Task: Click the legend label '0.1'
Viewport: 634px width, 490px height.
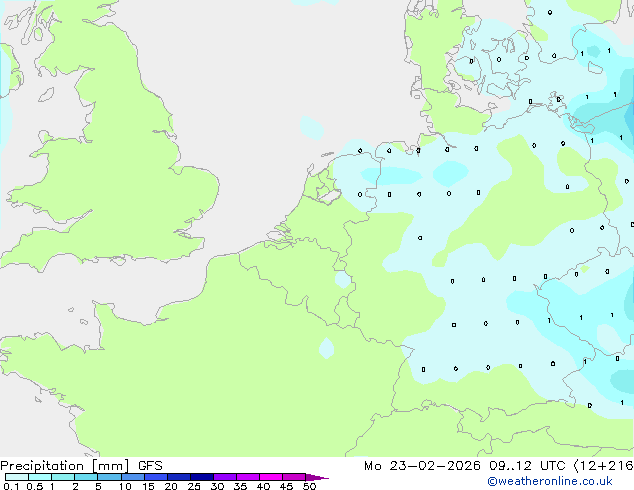Action: coord(11,486)
